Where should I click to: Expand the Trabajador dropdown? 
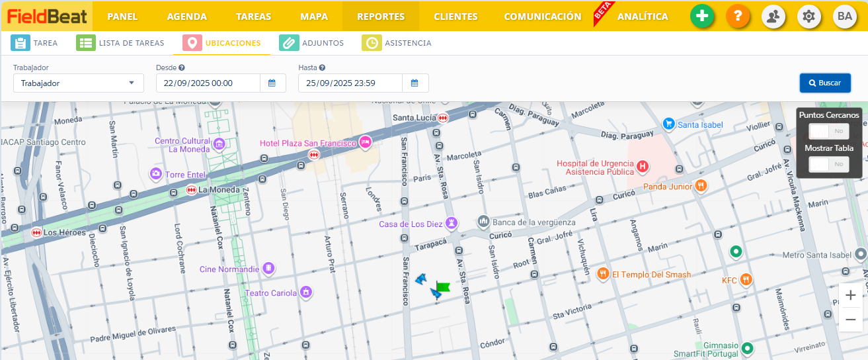pyautogui.click(x=79, y=83)
